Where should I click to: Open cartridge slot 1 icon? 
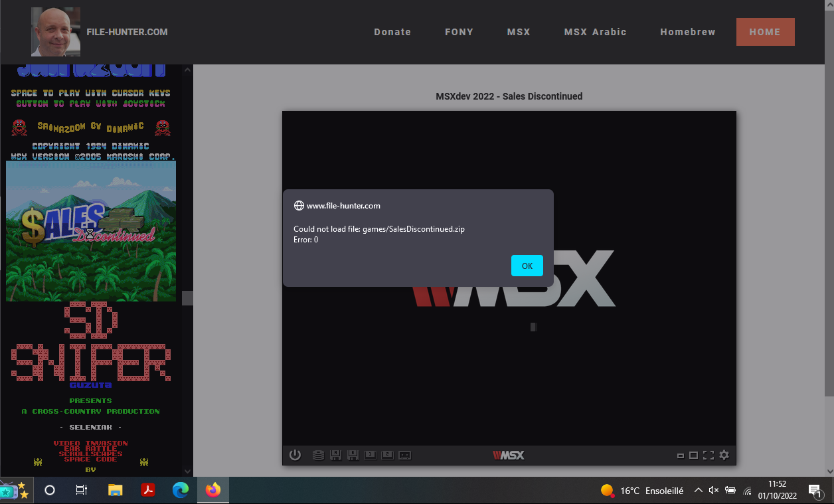[371, 455]
